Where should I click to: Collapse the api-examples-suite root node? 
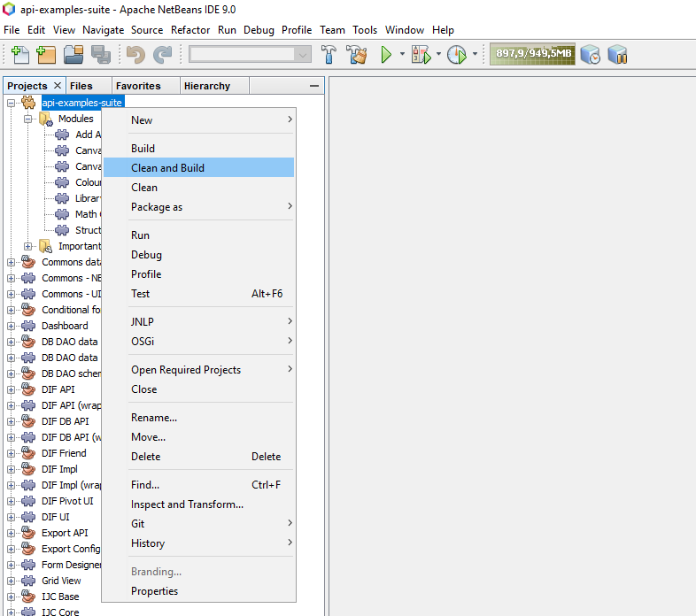pyautogui.click(x=12, y=104)
